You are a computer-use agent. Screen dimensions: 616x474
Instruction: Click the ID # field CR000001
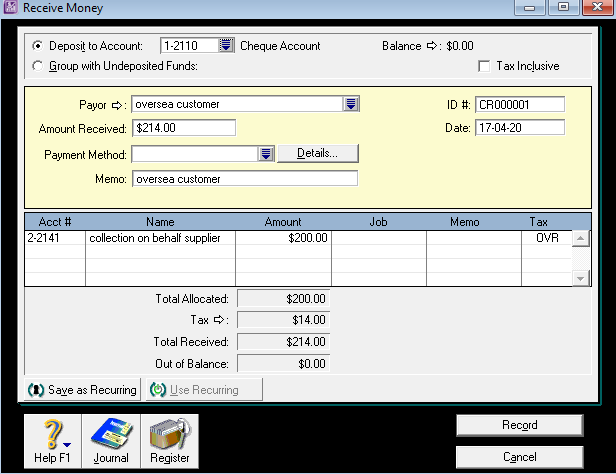520,104
